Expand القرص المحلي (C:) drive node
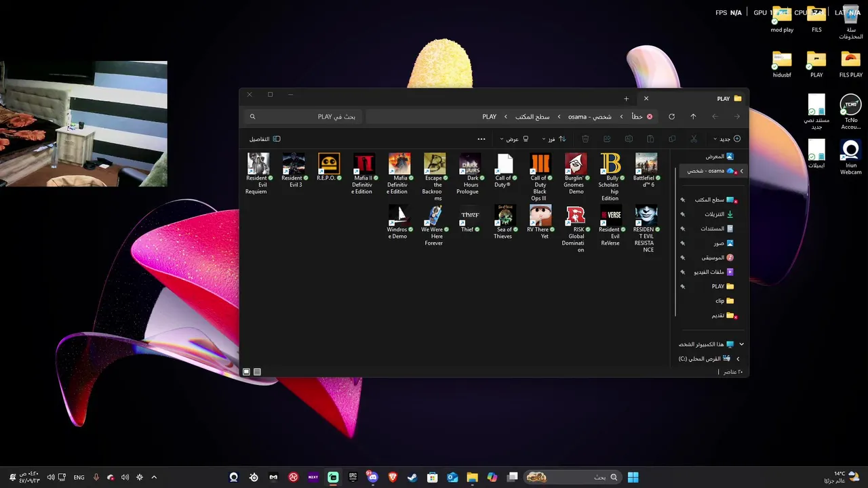The image size is (868, 488). pyautogui.click(x=738, y=359)
